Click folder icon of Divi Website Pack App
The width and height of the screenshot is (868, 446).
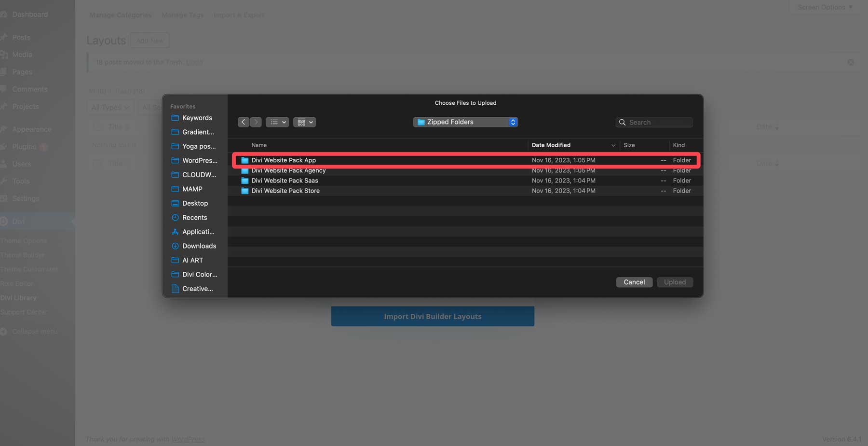(x=245, y=160)
